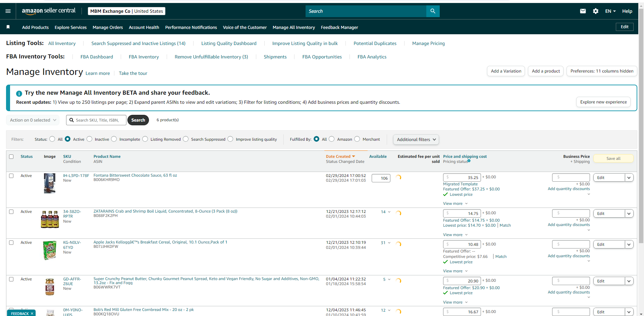Check the Super Crunchy Peanut Butter row checkbox
Screen dimensions: 644x316
tap(11, 279)
